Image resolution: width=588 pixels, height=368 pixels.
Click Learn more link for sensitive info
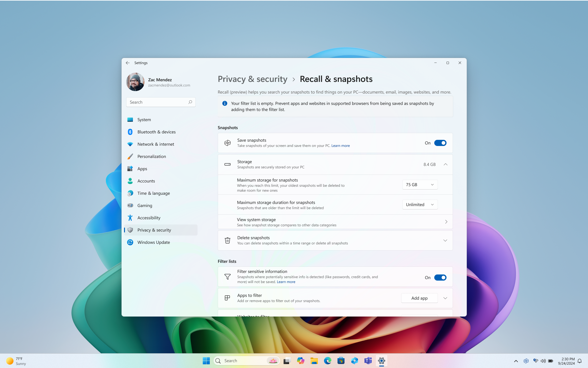pyautogui.click(x=286, y=282)
